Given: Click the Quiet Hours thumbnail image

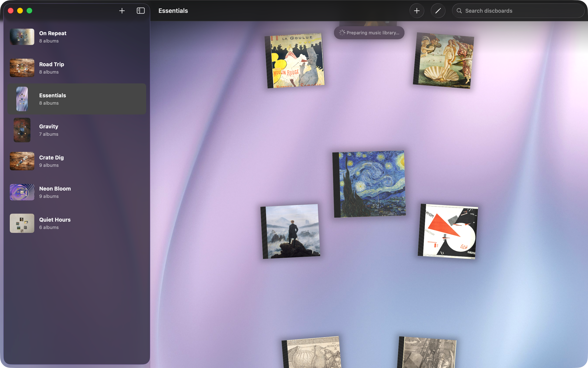Looking at the screenshot, I should [22, 223].
